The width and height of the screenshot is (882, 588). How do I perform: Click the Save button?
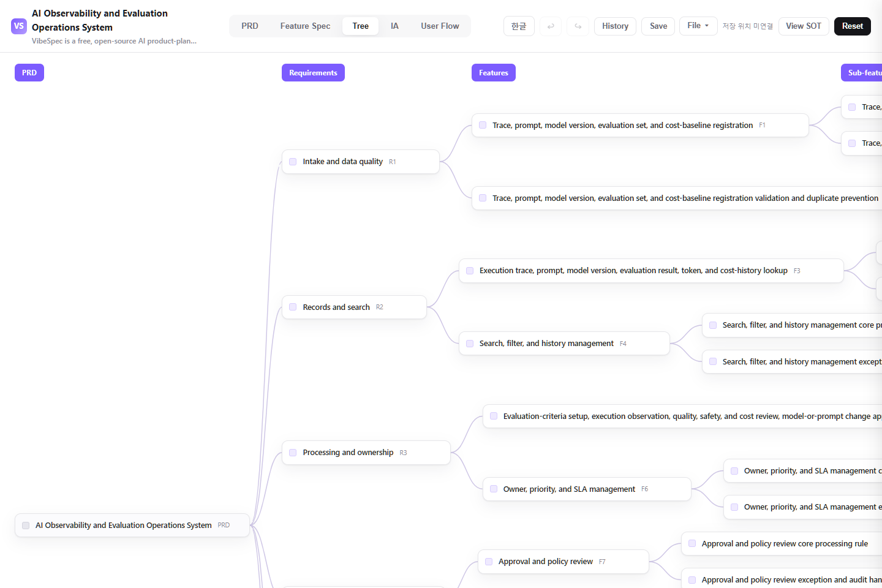tap(658, 26)
